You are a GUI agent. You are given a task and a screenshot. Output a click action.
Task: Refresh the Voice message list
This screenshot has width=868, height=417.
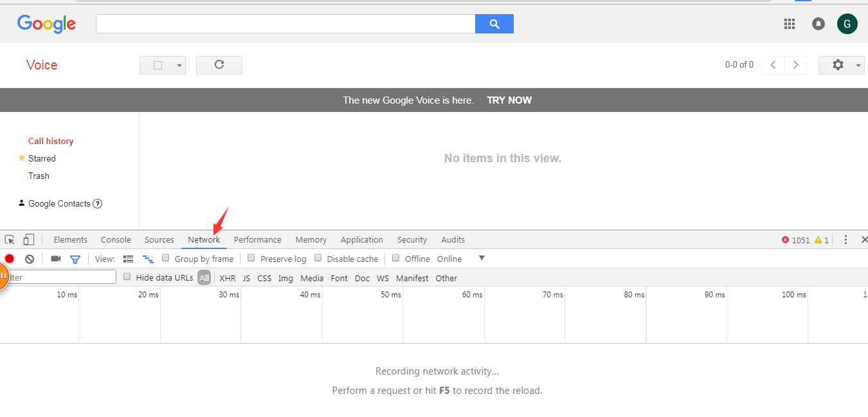[219, 65]
